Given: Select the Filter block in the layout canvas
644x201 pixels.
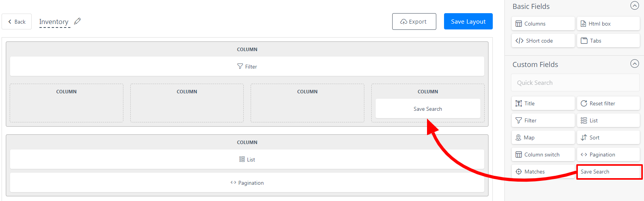Looking at the screenshot, I should tap(247, 67).
